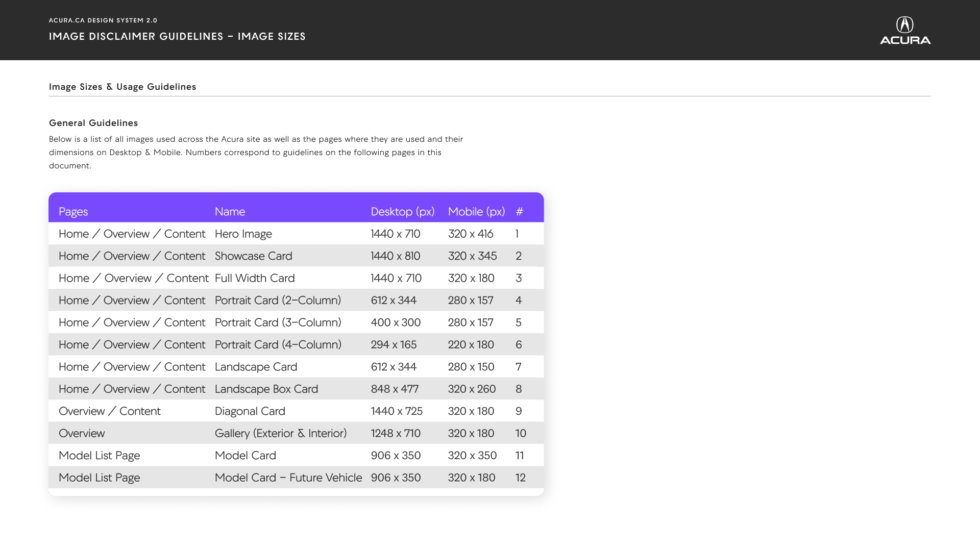
Task: Click 'Model List Page' in Model Card row 11
Action: 99,456
